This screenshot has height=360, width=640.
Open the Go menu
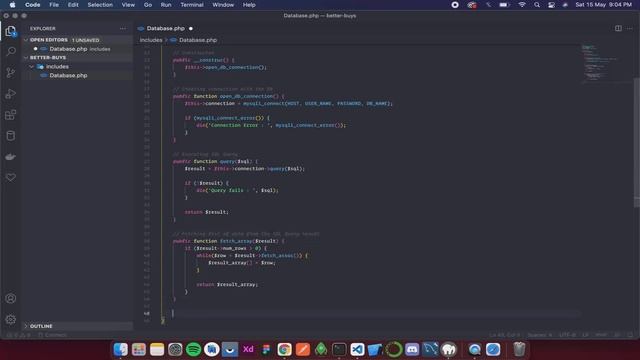point(148,5)
